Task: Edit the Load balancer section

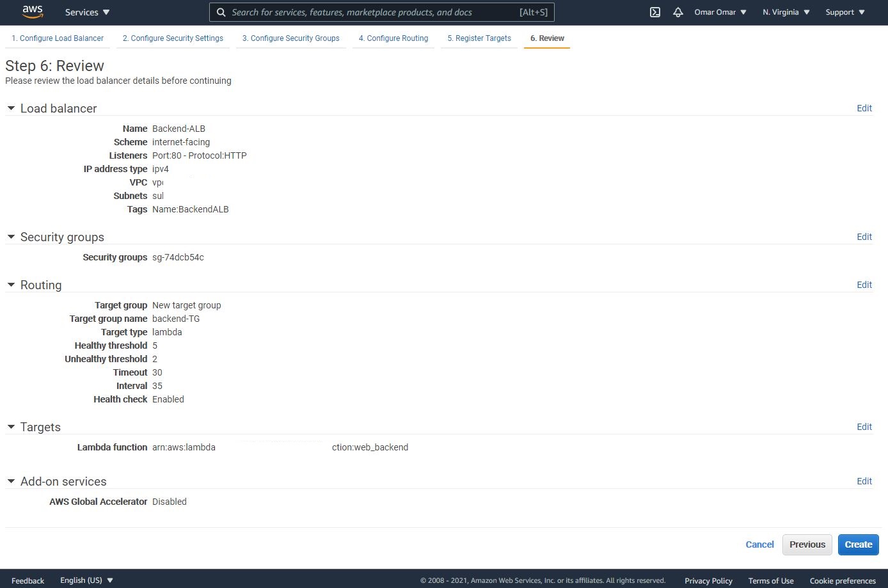Action: 864,108
